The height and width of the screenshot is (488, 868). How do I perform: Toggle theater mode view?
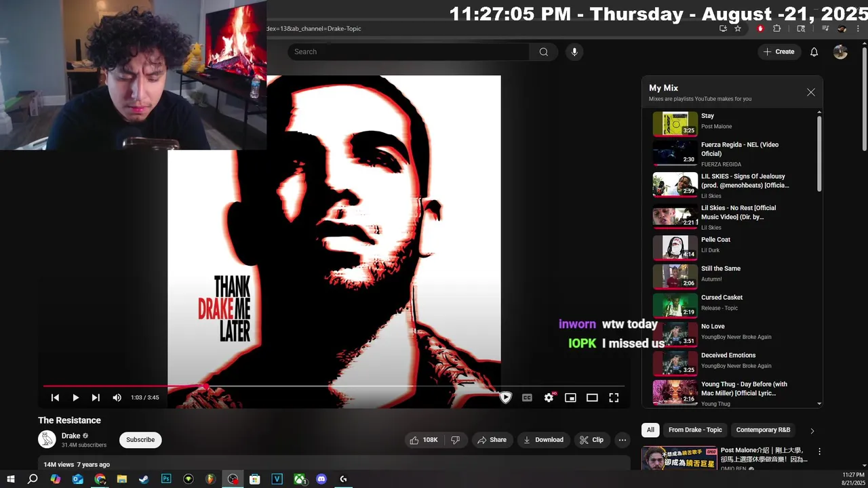(592, 398)
